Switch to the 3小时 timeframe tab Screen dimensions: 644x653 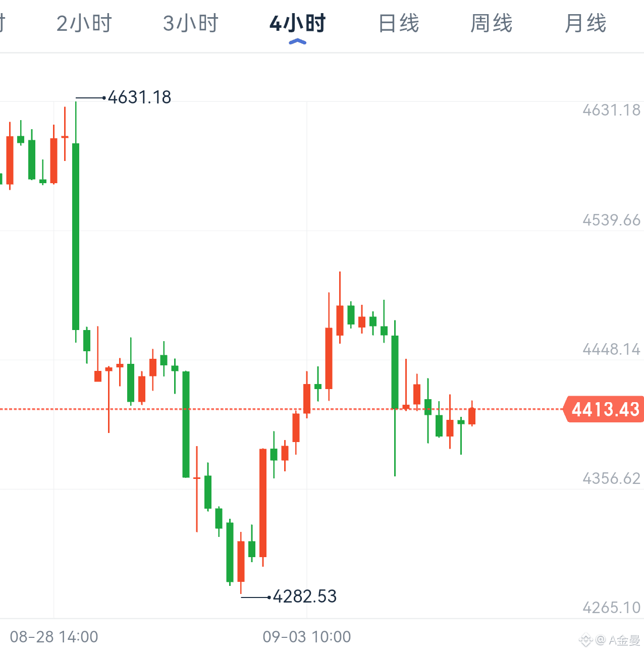point(191,24)
